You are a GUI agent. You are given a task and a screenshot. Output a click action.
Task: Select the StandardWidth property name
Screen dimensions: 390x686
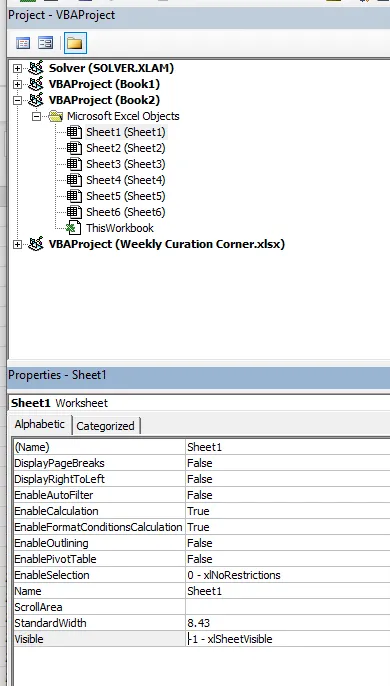(99, 623)
